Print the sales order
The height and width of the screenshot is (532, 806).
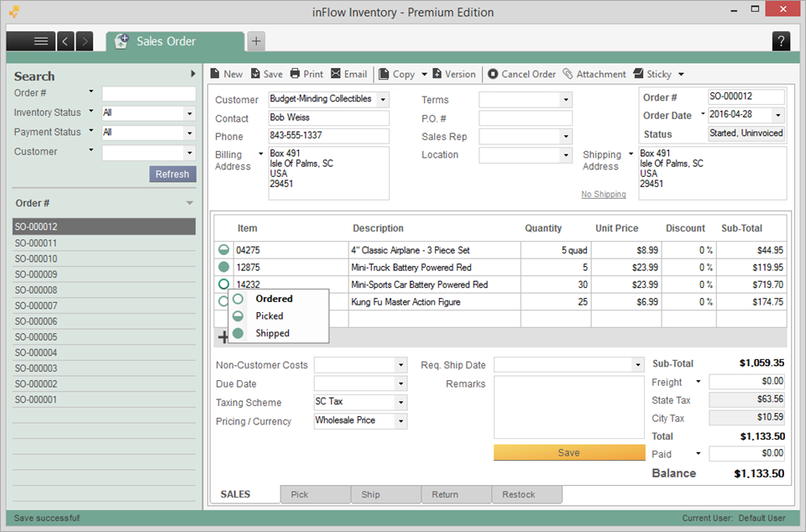tap(307, 74)
